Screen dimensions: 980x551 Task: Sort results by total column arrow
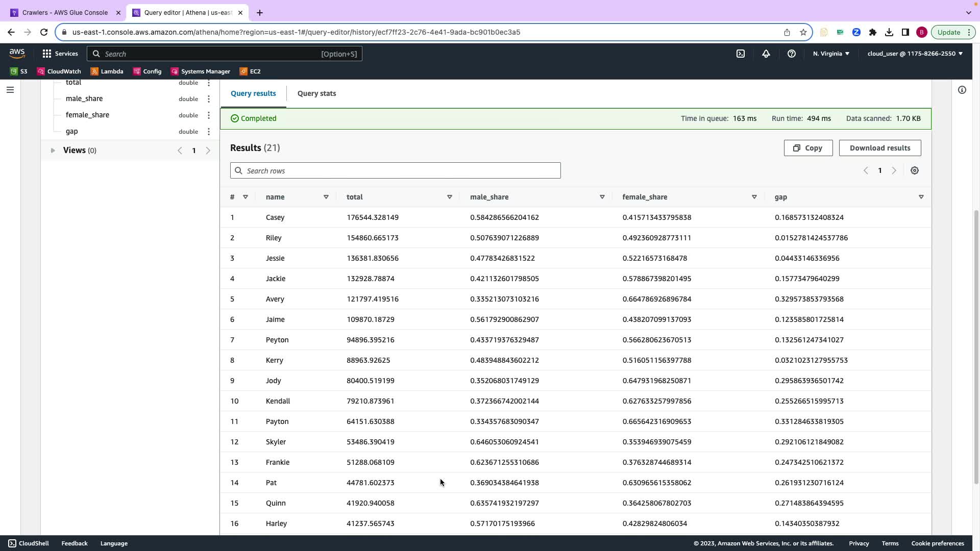point(450,197)
